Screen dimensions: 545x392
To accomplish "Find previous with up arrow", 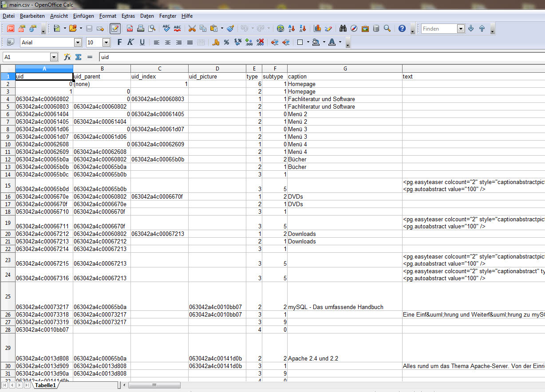I will [x=482, y=28].
